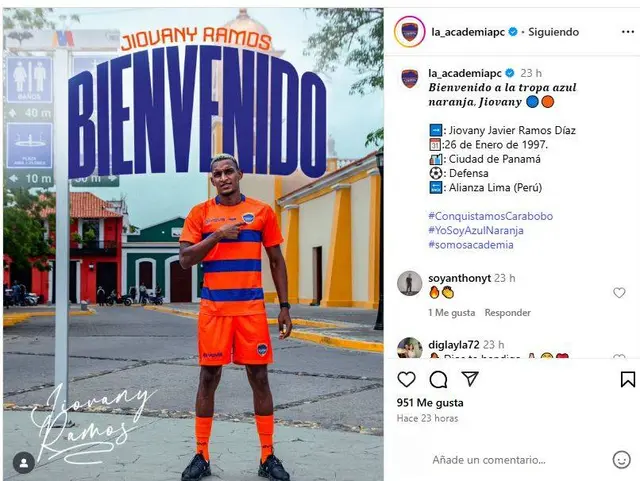Open the #ConquistamosCarabobo hashtag
Screen dimensions: 640x481
click(491, 216)
